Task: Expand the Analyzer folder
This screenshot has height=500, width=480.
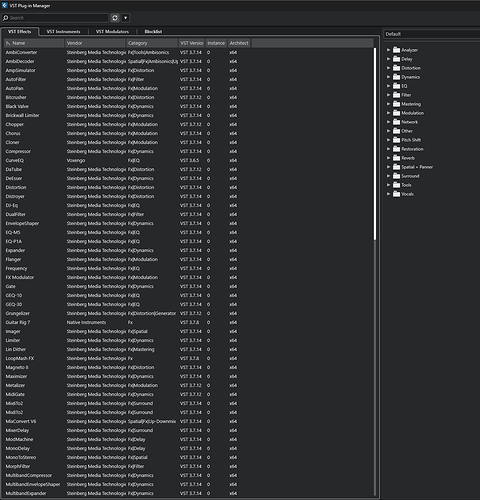Action: click(388, 50)
